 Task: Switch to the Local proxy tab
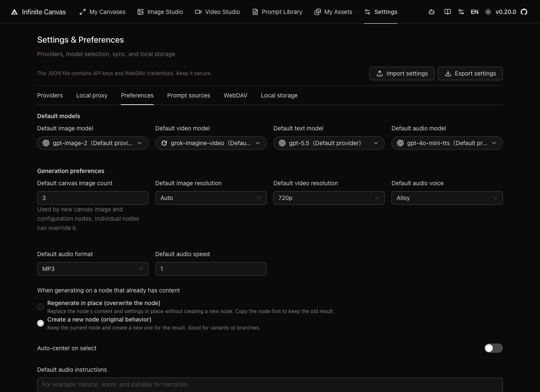(92, 95)
